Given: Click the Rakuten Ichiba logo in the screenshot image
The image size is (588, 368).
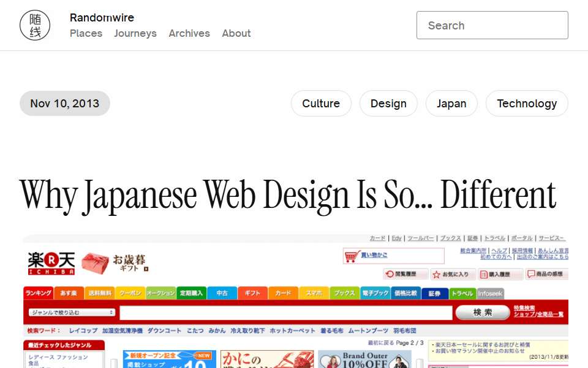Looking at the screenshot, I should [x=51, y=263].
